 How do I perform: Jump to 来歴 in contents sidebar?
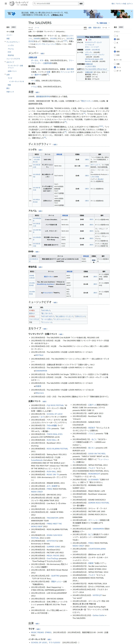pyautogui.click(x=8, y=39)
